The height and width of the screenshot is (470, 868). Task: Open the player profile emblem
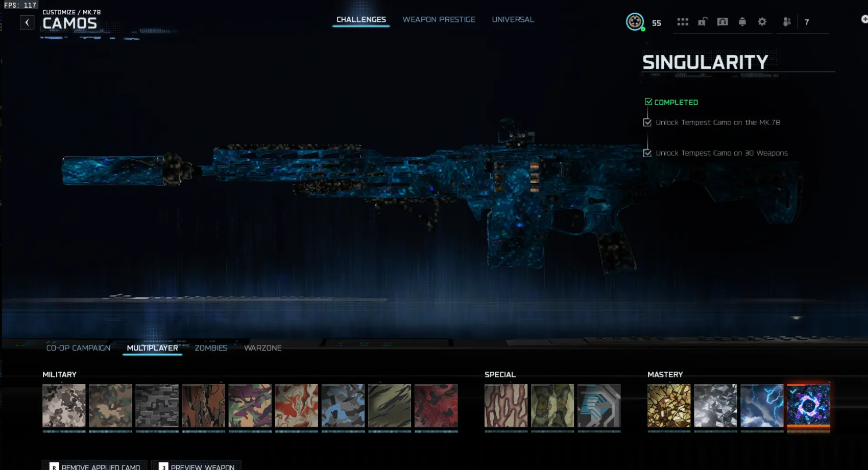click(x=635, y=22)
